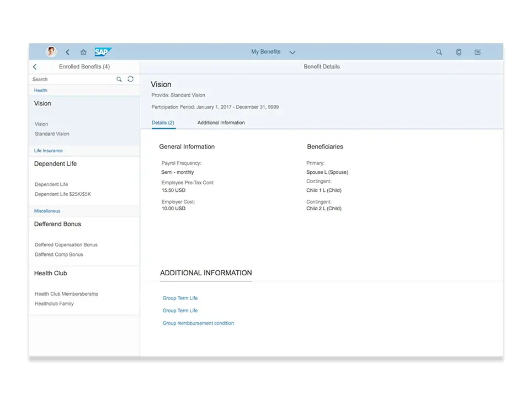532x400 pixels.
Task: Click the SAP logo
Action: 103,52
